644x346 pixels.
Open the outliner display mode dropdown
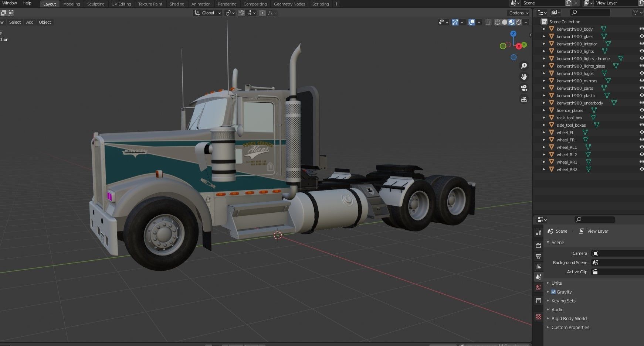pos(542,13)
